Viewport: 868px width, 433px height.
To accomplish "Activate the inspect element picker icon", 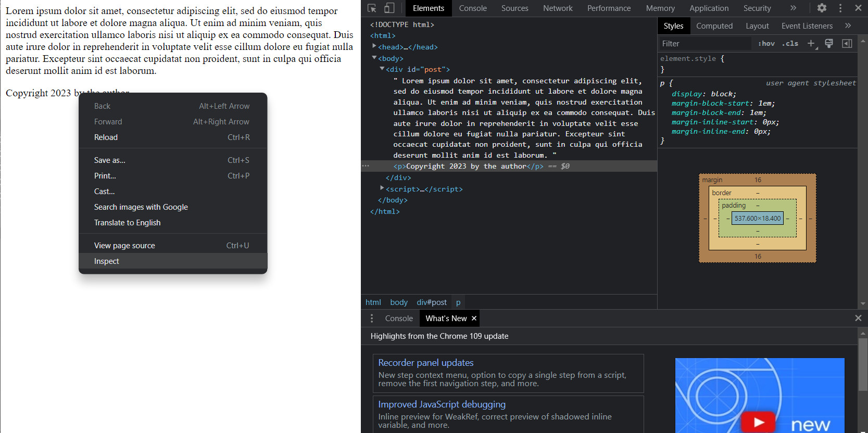I will tap(372, 8).
